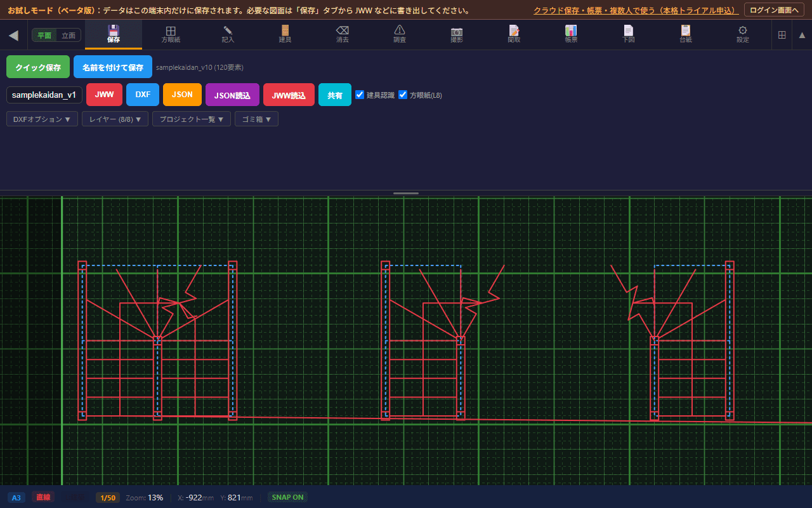The width and height of the screenshot is (812, 508).
Task: Click the back arrow icon
Action: pos(13,35)
